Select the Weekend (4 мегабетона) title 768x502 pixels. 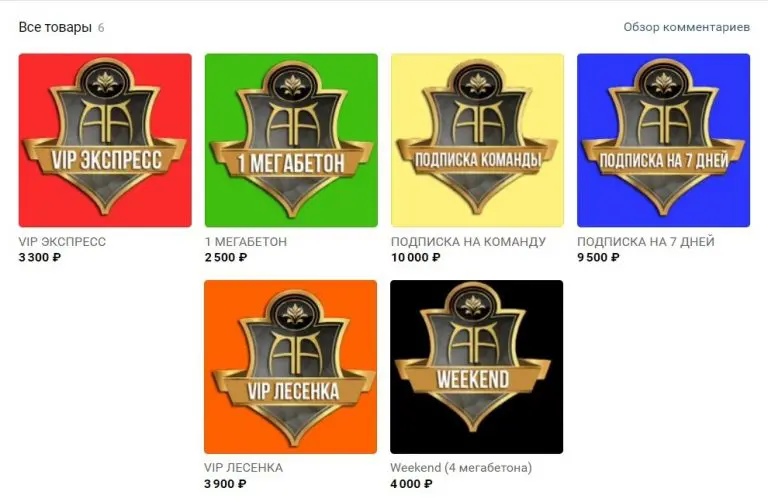(x=461, y=468)
